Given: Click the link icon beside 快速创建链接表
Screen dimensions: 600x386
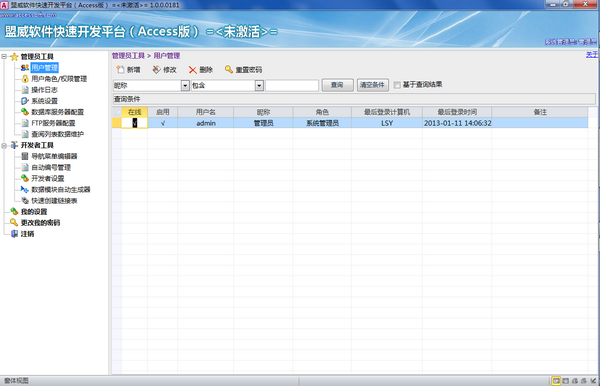Looking at the screenshot, I should (24, 200).
